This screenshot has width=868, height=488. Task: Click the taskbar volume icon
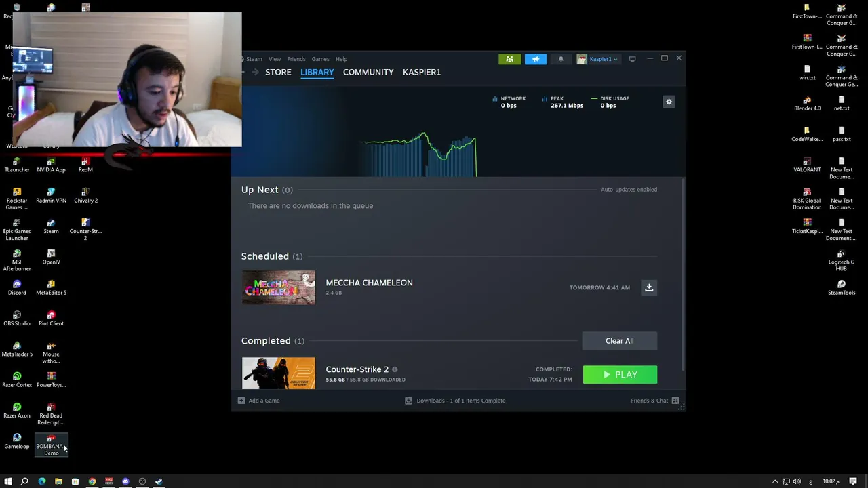point(797,481)
